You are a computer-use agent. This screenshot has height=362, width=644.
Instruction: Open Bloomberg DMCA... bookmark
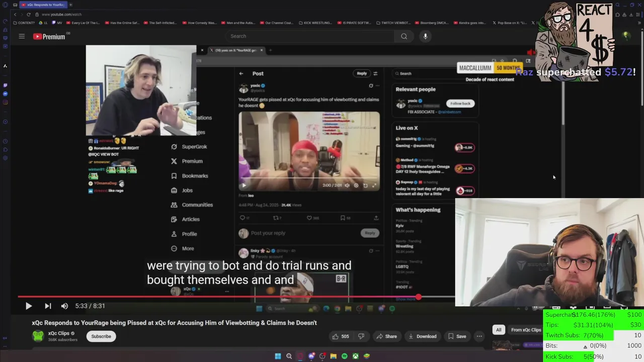(x=431, y=23)
